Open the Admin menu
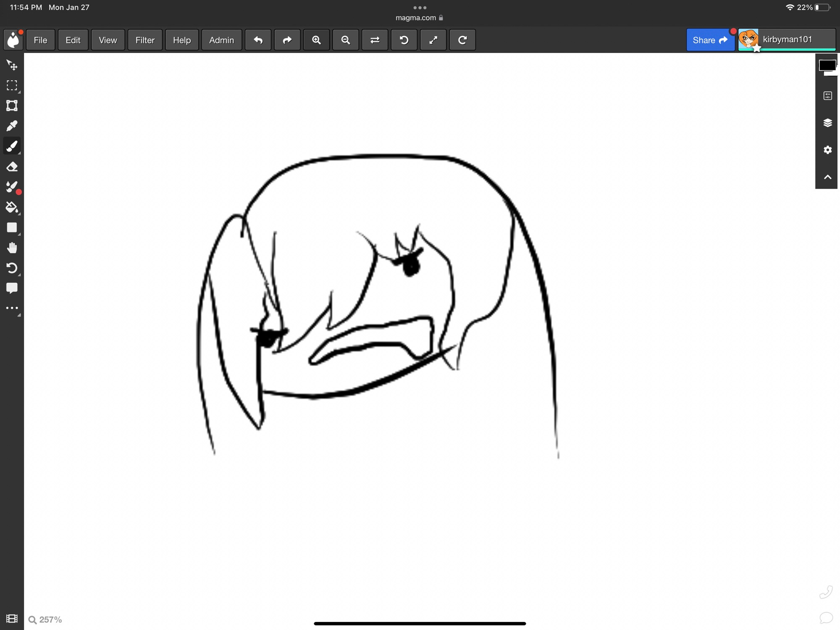Screen dimensions: 840x630 [x=221, y=40]
